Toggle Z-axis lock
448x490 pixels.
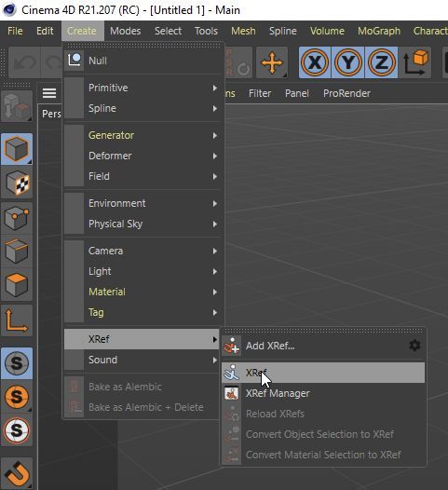[x=381, y=62]
